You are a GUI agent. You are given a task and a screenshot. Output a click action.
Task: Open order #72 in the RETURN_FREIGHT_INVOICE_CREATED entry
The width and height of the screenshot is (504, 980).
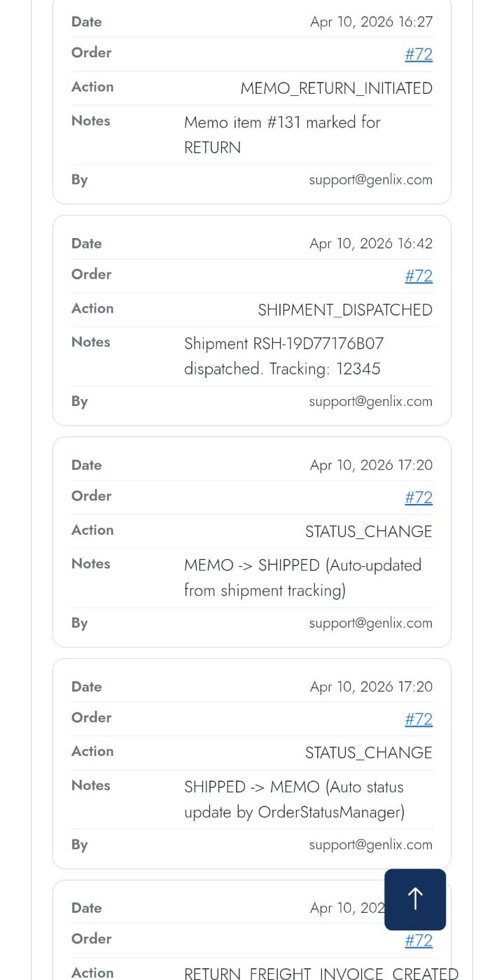419,940
